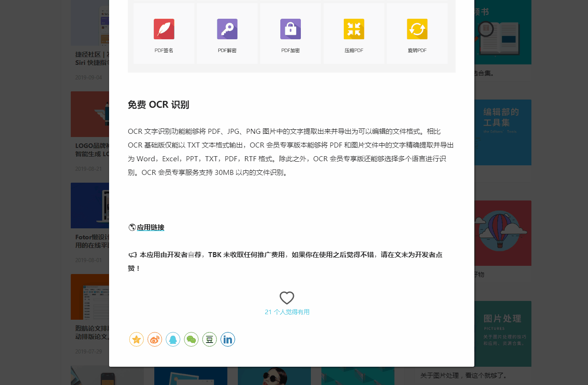Share to WeChat icon

pyautogui.click(x=191, y=339)
